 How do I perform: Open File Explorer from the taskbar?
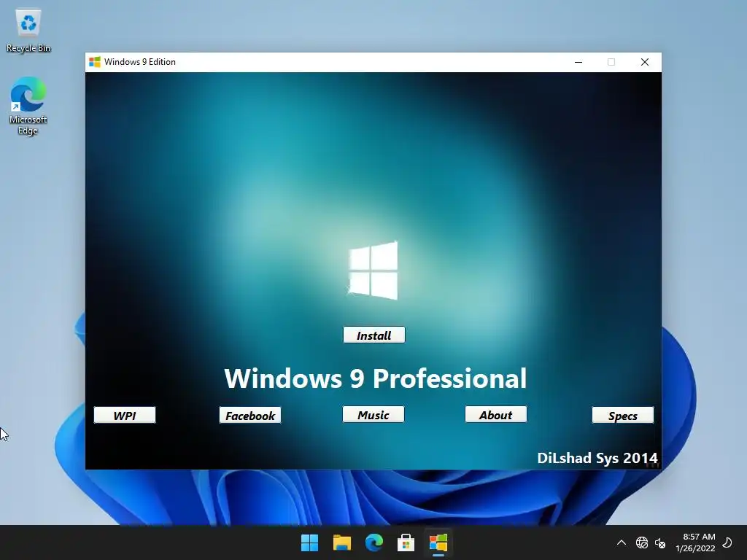click(x=341, y=542)
